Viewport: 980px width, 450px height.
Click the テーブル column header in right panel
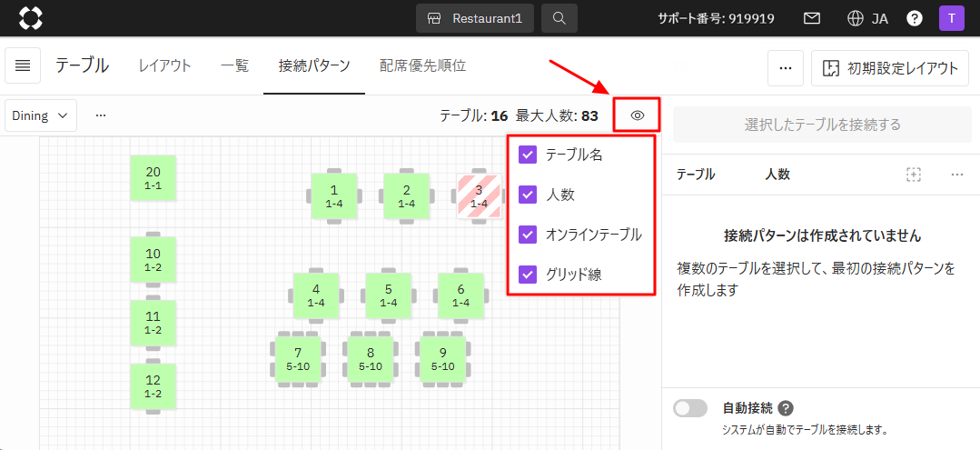(x=696, y=175)
